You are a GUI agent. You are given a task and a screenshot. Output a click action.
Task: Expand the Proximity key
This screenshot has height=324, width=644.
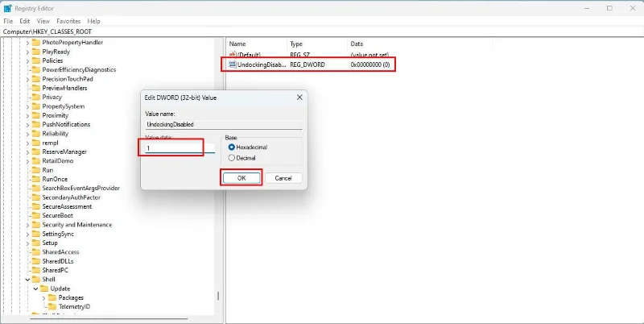[28, 115]
